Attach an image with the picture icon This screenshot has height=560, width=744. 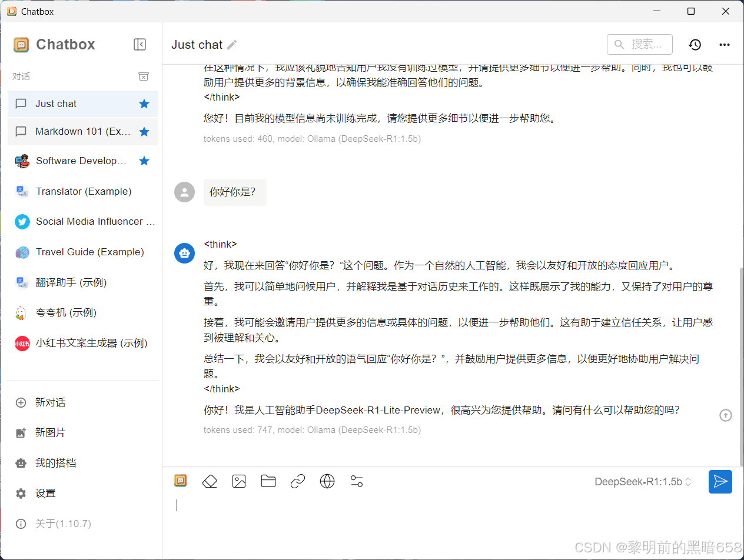(x=239, y=481)
